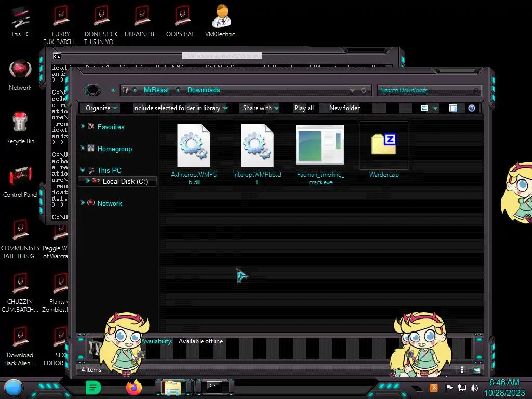Open Java update tray icon
The image size is (532, 399).
pyautogui.click(x=434, y=388)
